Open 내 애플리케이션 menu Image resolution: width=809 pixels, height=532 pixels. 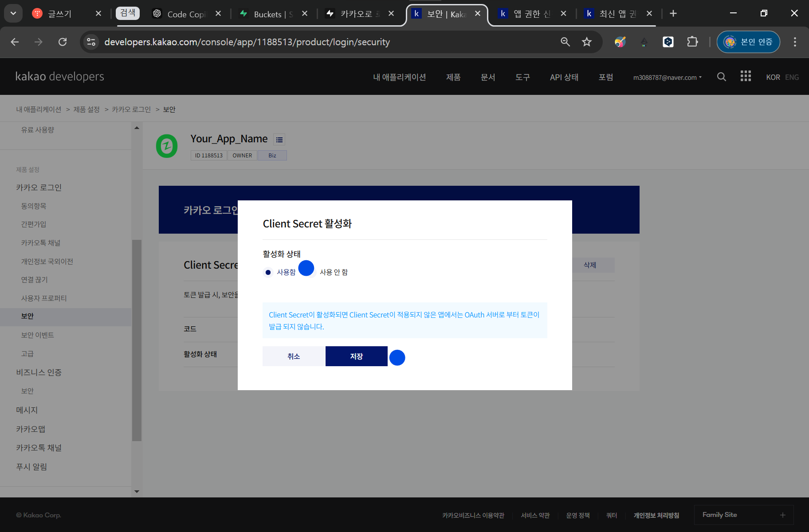click(x=399, y=77)
